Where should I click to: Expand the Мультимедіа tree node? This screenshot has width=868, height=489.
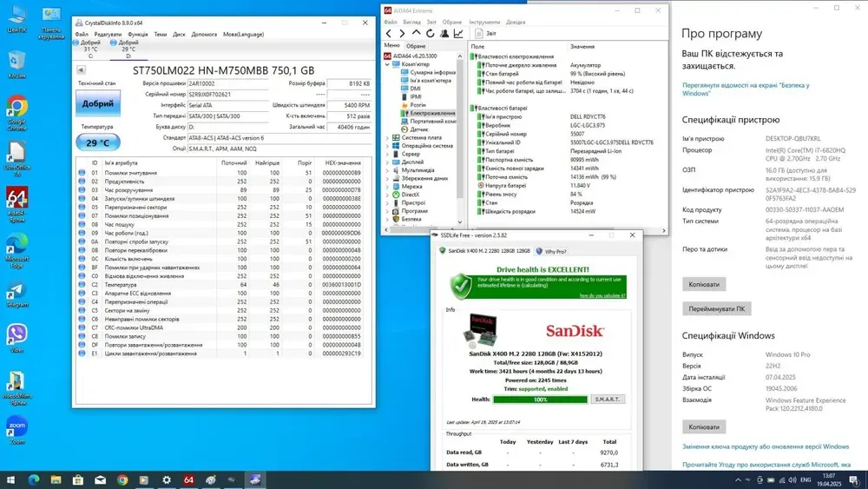(386, 170)
